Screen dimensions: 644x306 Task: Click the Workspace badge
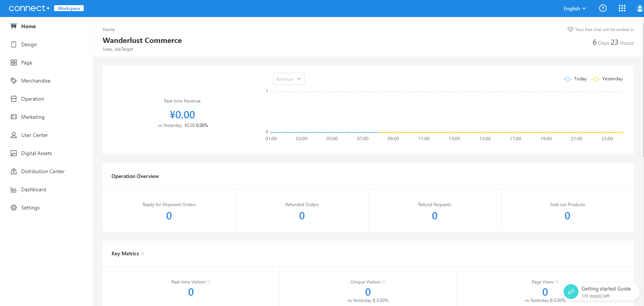[x=69, y=8]
